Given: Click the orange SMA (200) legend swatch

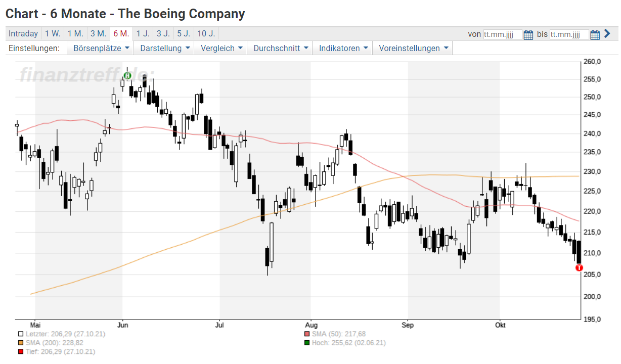Looking at the screenshot, I should [x=20, y=343].
